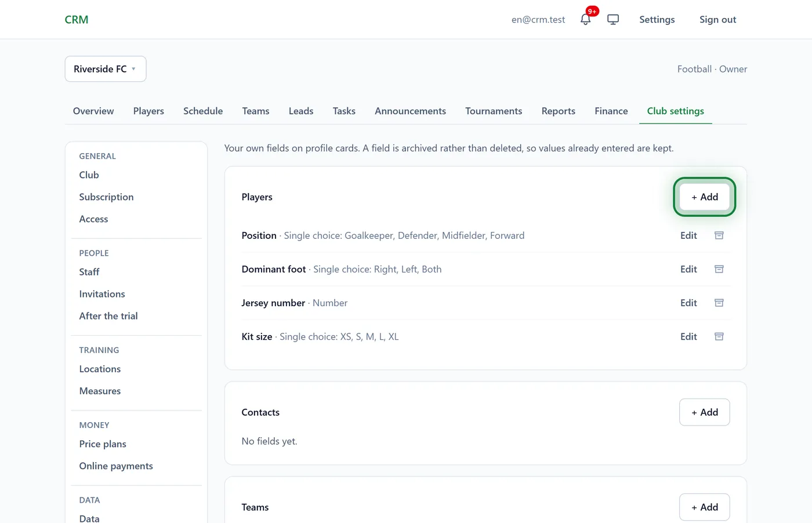Click Sign out
812x523 pixels.
717,20
